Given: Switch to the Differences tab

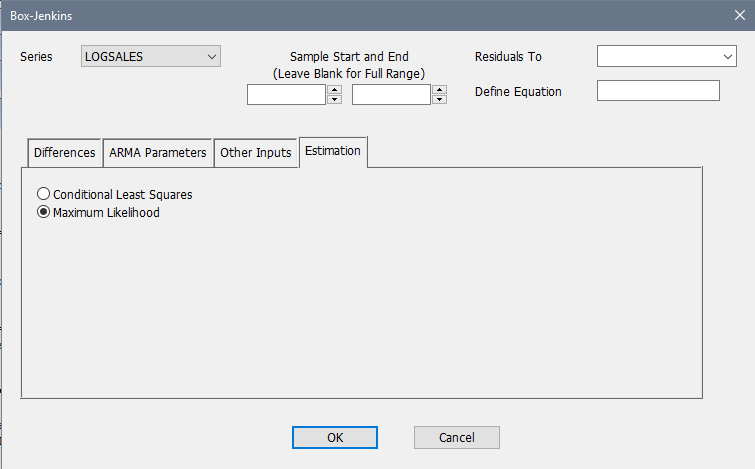Looking at the screenshot, I should (65, 153).
